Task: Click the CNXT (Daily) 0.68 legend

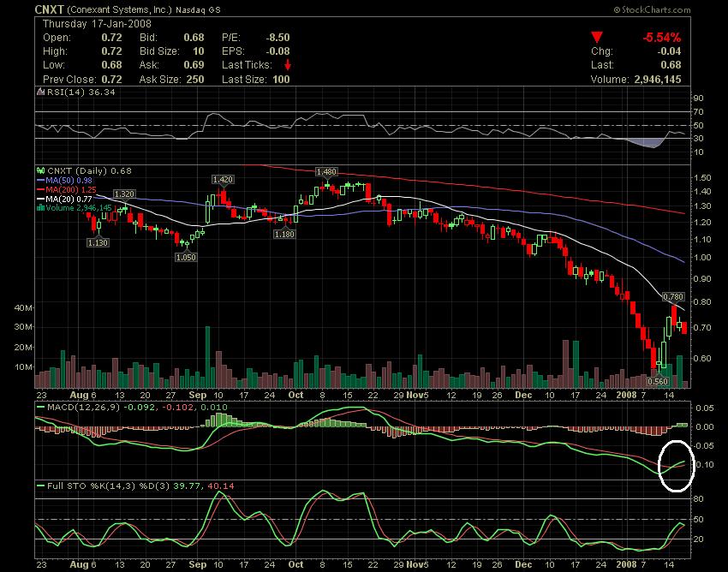Action: pyautogui.click(x=89, y=171)
